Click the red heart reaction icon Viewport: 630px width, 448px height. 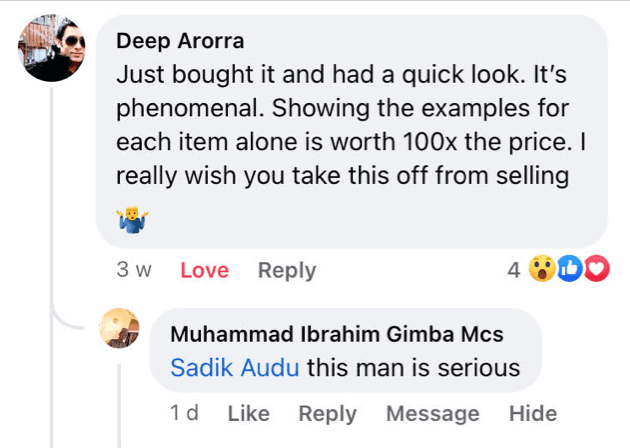pos(596,270)
